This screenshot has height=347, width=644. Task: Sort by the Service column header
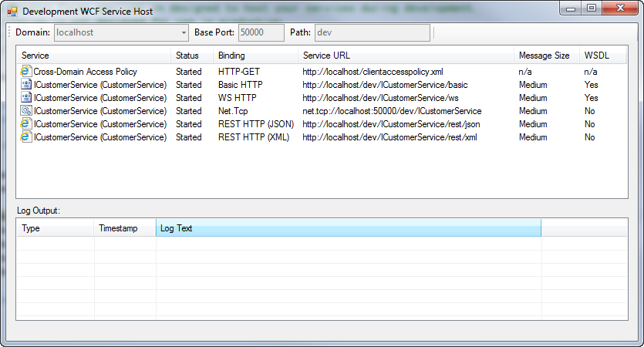click(x=93, y=55)
